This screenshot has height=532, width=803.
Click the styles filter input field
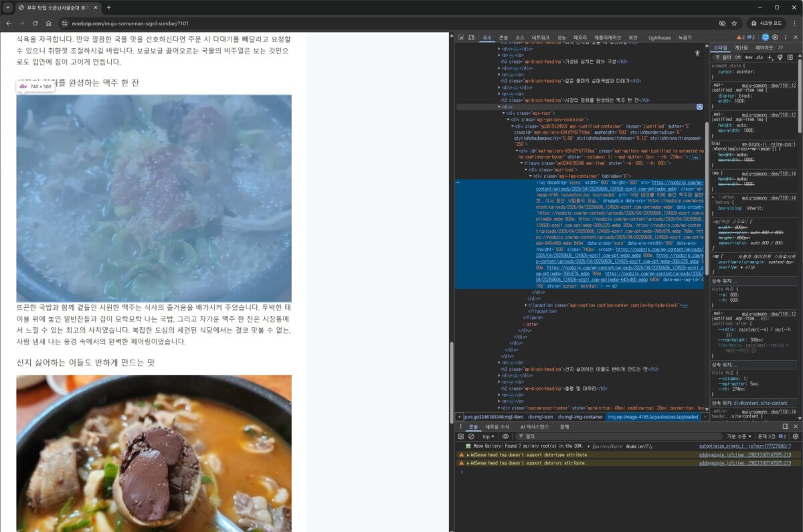pyautogui.click(x=726, y=58)
